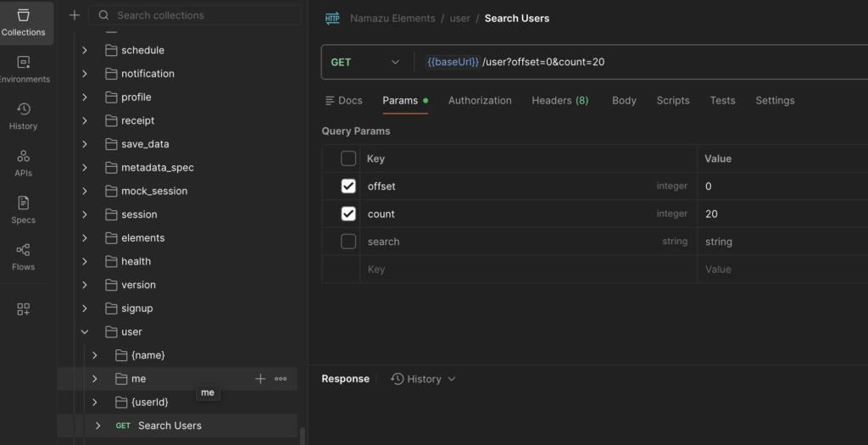Open the APIs sidebar icon
This screenshot has height=445, width=868.
click(x=23, y=163)
